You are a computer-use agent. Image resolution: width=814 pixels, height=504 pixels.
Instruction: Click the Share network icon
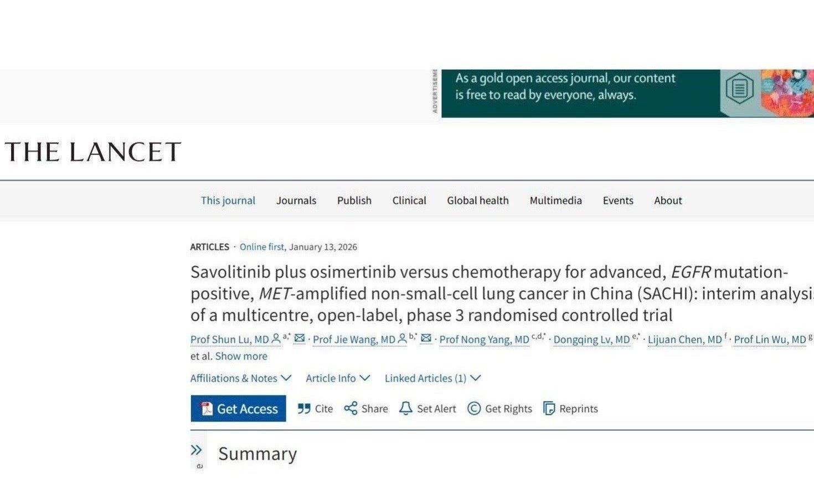tap(351, 409)
